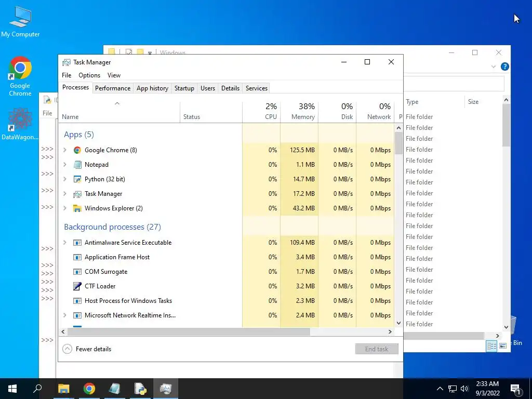Click the Task Manager process row icon
The image size is (532, 399).
[x=77, y=194]
